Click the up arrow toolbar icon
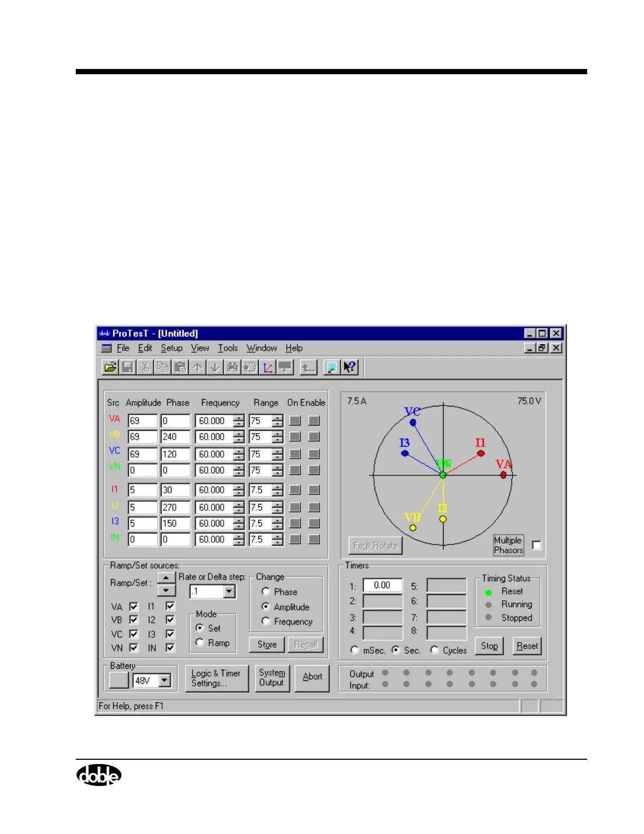The width and height of the screenshot is (644, 834). click(x=197, y=367)
